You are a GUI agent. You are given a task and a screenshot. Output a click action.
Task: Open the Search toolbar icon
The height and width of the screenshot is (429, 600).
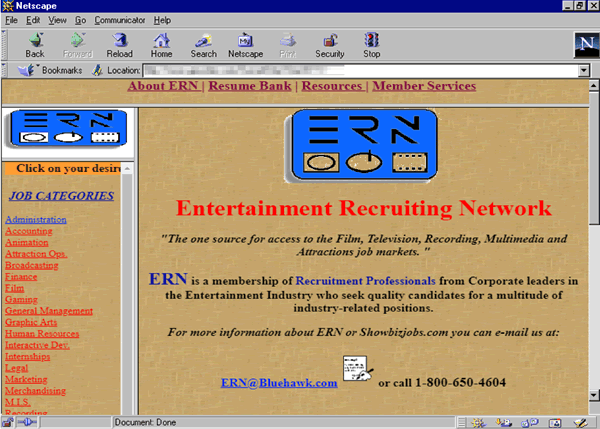pyautogui.click(x=203, y=41)
